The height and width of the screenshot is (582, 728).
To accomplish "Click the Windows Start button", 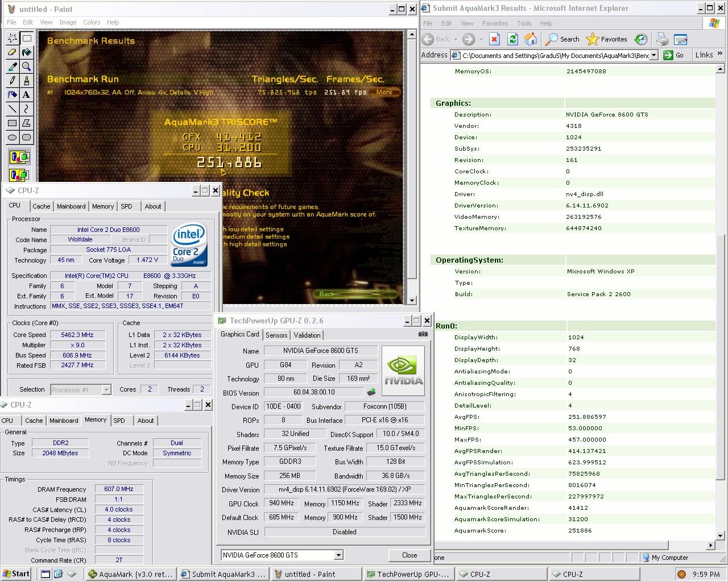I will coord(16,574).
